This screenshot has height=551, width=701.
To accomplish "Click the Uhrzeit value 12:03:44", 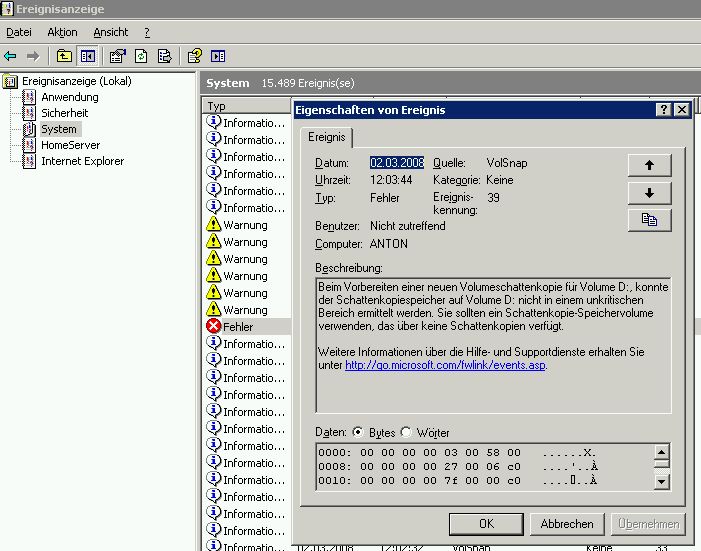I will point(391,180).
